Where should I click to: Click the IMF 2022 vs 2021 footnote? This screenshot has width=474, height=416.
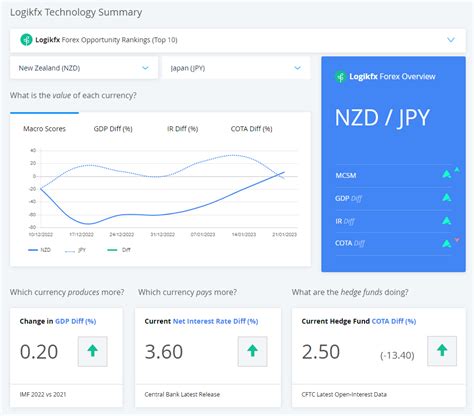point(43,394)
